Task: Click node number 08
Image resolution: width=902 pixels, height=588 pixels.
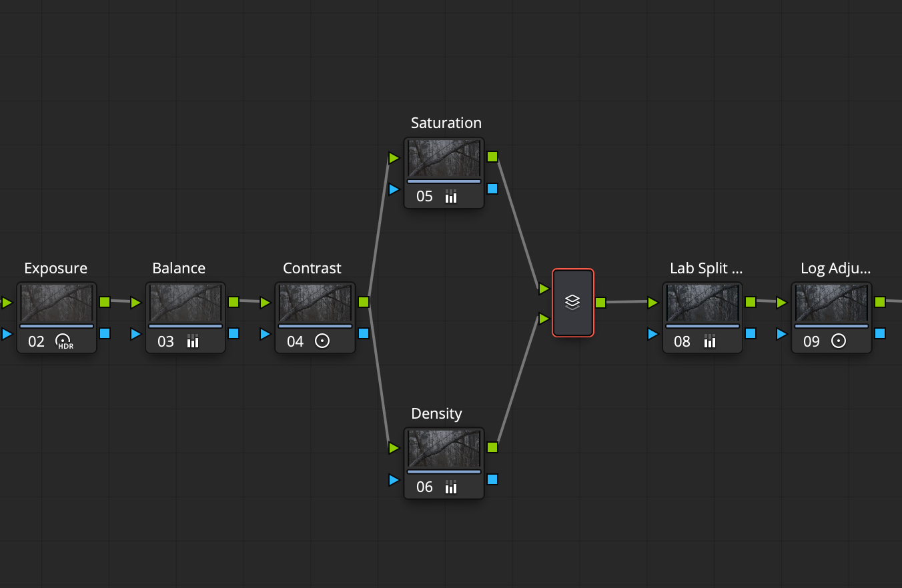Action: point(682,342)
